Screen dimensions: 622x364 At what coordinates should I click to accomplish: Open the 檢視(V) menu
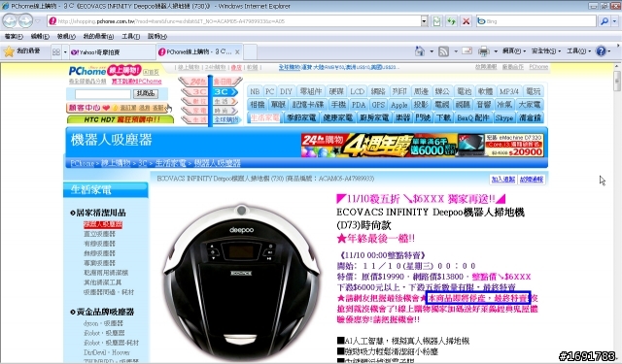point(66,36)
